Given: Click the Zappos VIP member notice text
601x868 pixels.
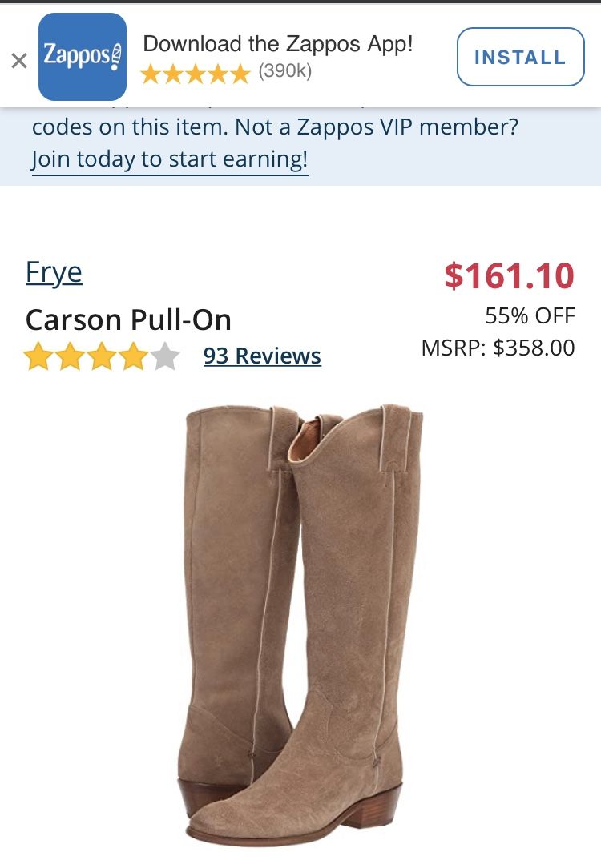Looking at the screenshot, I should (x=275, y=127).
